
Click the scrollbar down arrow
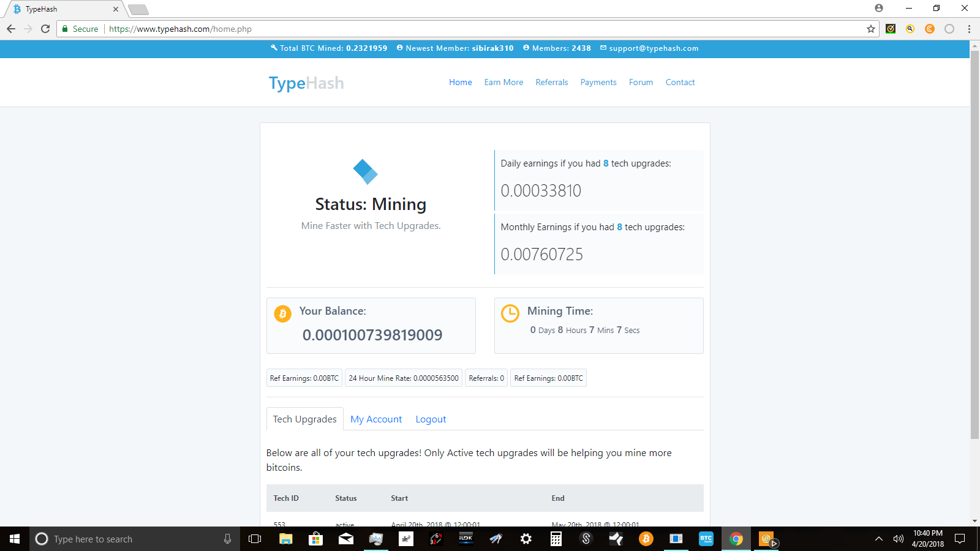pyautogui.click(x=974, y=521)
